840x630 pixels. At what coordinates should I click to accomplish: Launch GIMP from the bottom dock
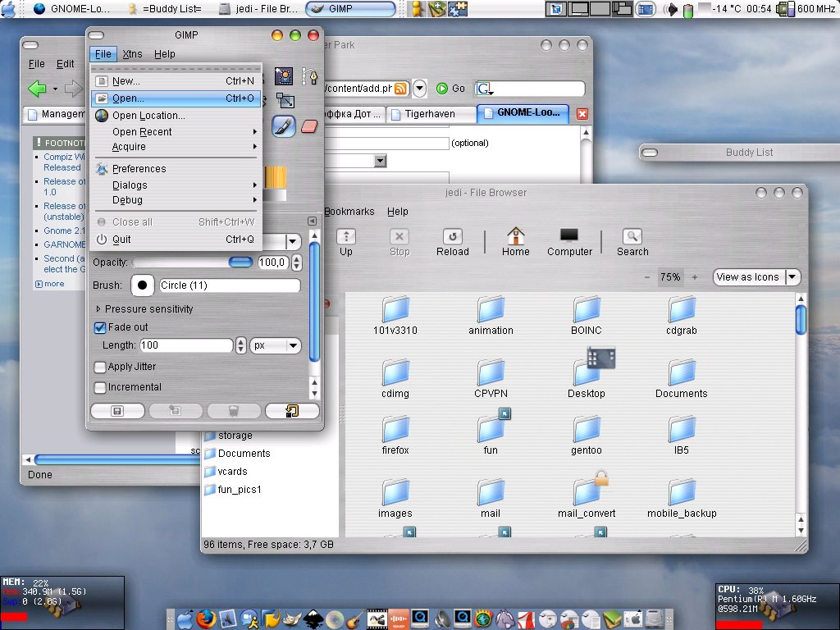pyautogui.click(x=292, y=619)
